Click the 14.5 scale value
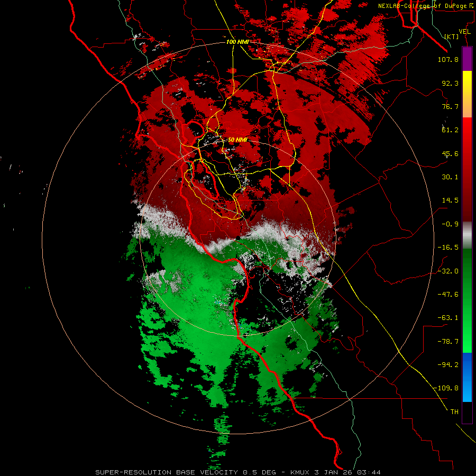Viewport: 476px width, 476px height. 450,200
